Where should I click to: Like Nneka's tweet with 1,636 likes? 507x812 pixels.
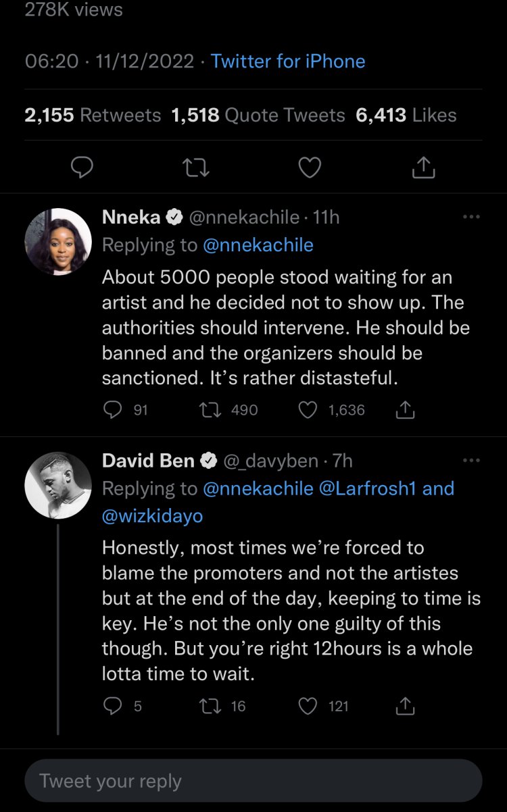click(x=308, y=409)
